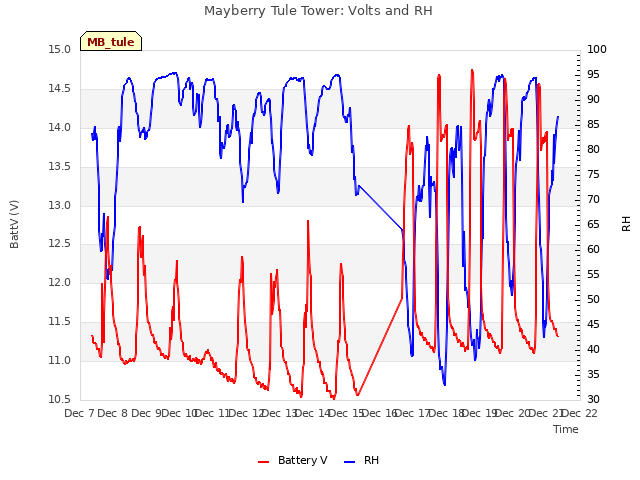The width and height of the screenshot is (640, 480).
Task: Click the Time axis label
Action: click(x=566, y=429)
